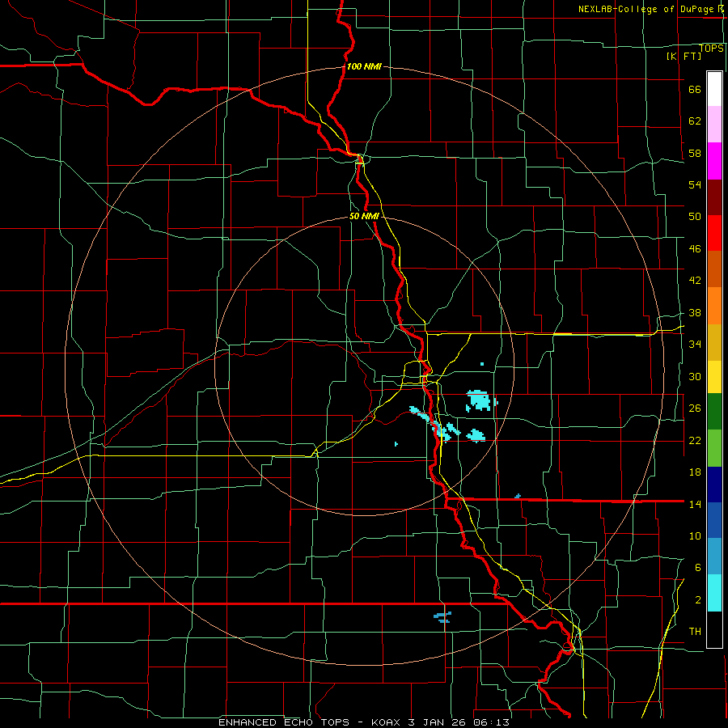Click the "3 JAN 26" date stamp

tap(437, 722)
